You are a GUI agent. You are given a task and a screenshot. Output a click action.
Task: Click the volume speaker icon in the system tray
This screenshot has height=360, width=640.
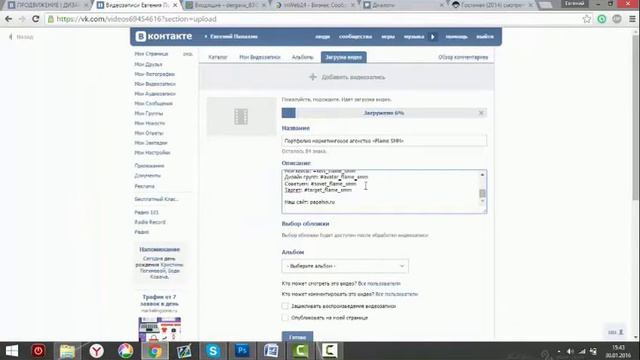click(570, 351)
